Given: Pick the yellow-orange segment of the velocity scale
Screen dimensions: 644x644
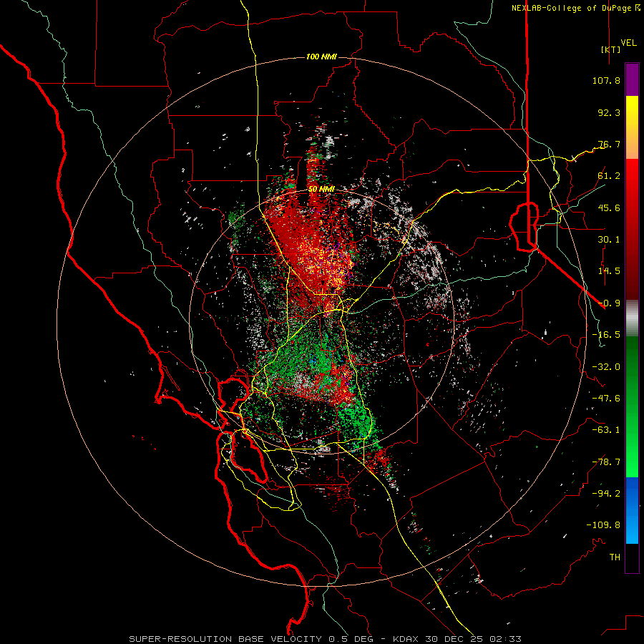Looking at the screenshot, I should 632,127.
